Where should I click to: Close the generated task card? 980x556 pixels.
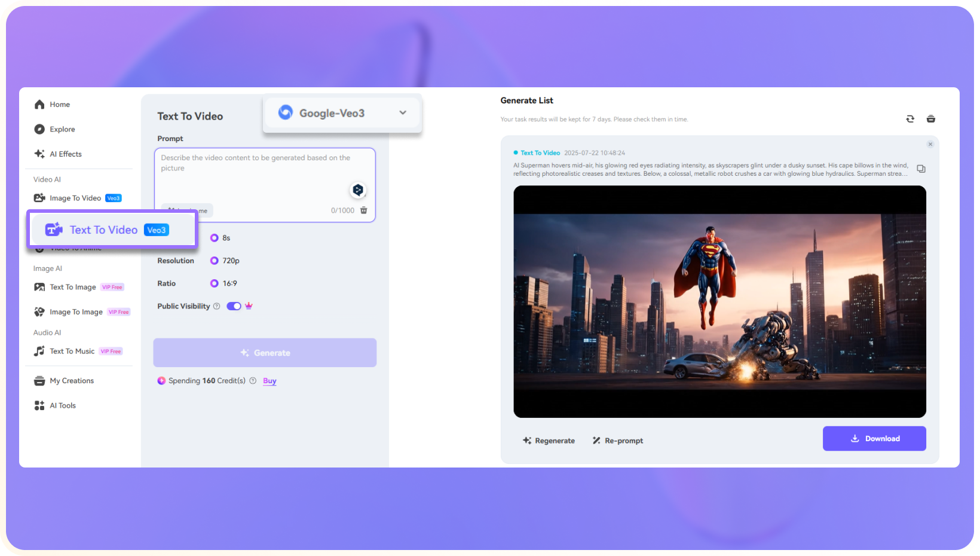[930, 144]
